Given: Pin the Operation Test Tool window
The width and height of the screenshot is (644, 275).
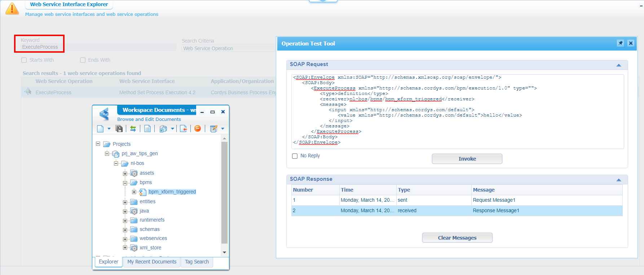Looking at the screenshot, I should (x=620, y=43).
